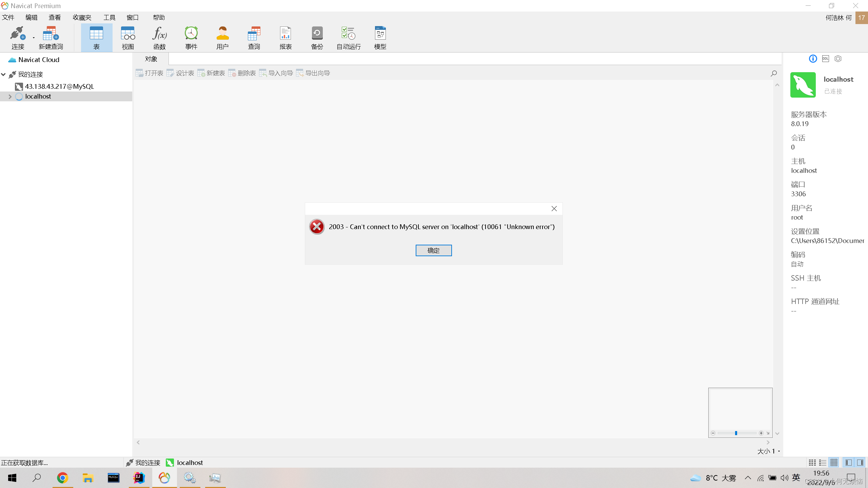Open the 备份 (Backup) tool
The image size is (868, 488).
(x=317, y=37)
